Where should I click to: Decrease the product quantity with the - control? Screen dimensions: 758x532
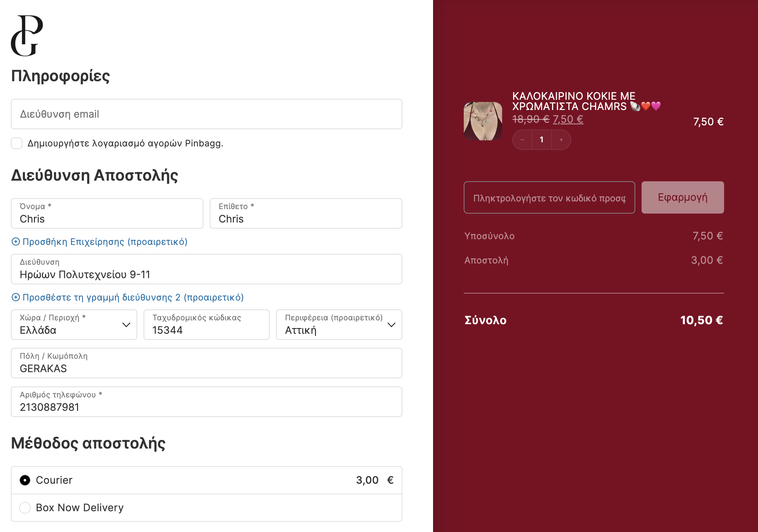pos(523,140)
